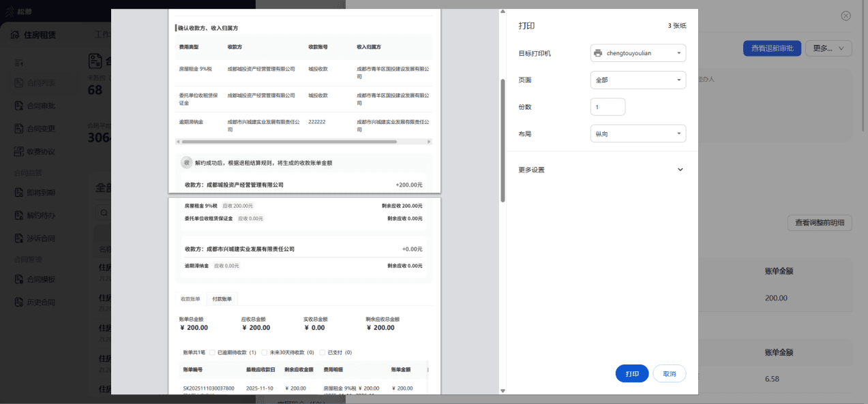
Task: Click the 份数 copies input field
Action: [608, 107]
